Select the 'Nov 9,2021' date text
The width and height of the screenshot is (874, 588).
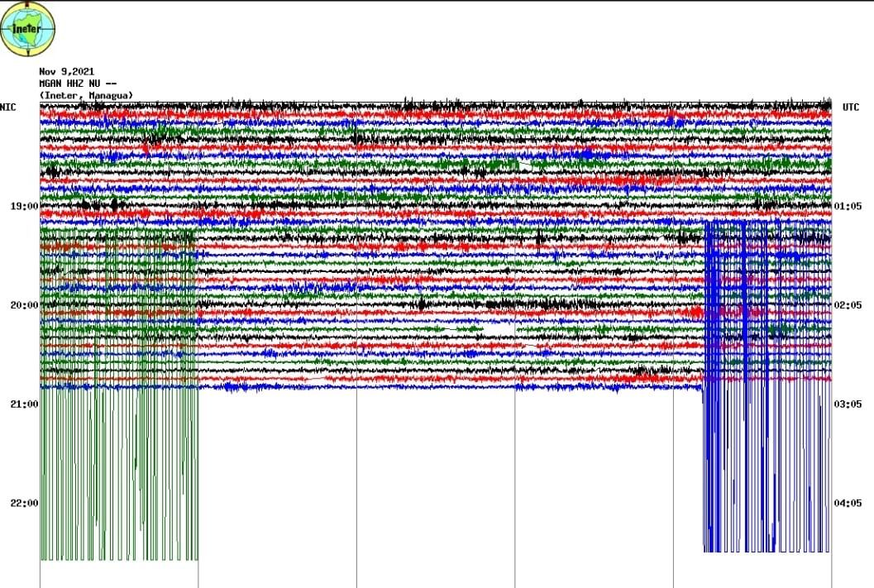click(67, 71)
